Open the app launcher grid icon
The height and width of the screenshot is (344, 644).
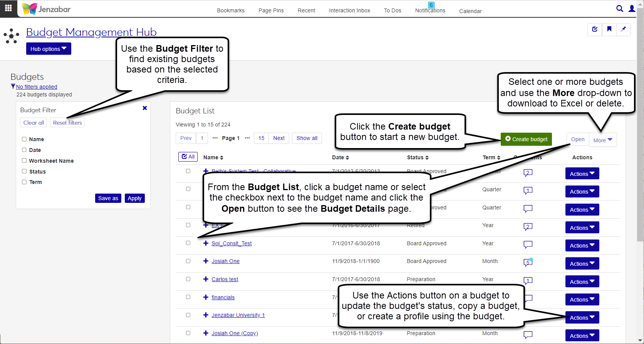(x=8, y=8)
